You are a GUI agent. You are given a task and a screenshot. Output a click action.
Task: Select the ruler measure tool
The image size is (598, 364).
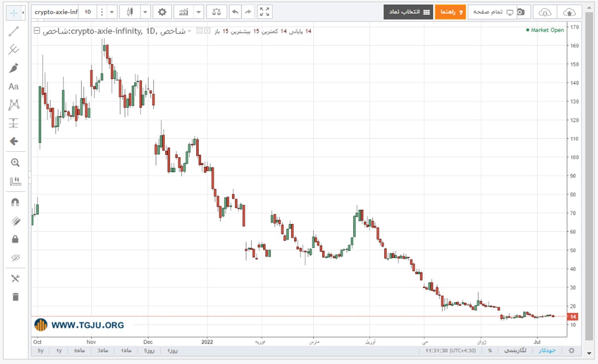pyautogui.click(x=15, y=181)
